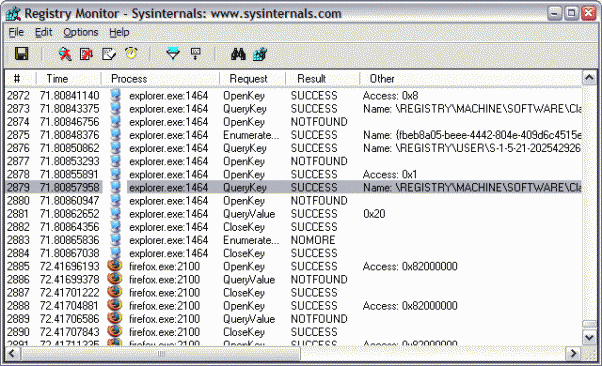Click the Registry Monitor title bar icon
This screenshot has height=366, width=602.
pyautogui.click(x=13, y=13)
